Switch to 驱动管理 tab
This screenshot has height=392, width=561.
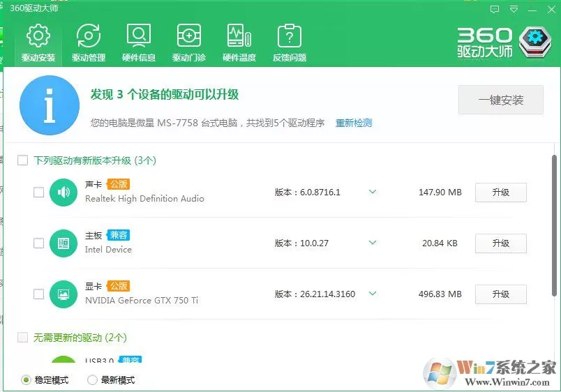point(89,43)
